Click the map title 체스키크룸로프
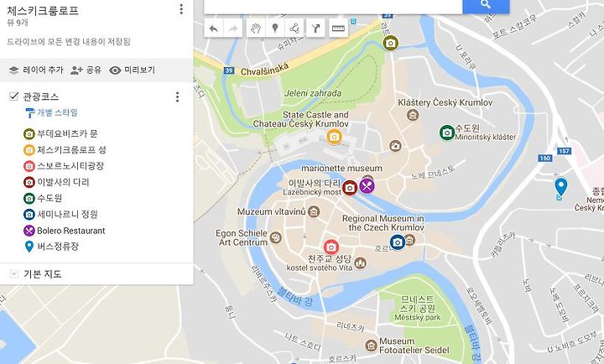Screen dimensions: 604x364 click(43, 10)
